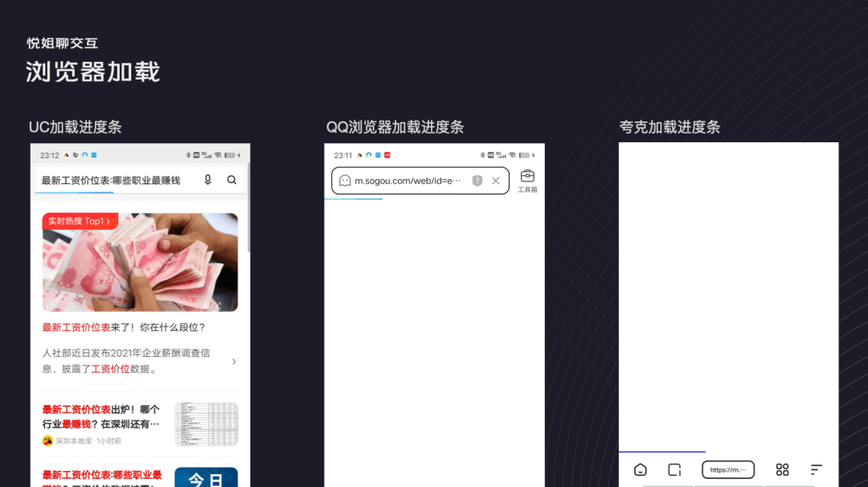
Task: Click the subtitle 悦姐聊交互
Action: click(62, 43)
